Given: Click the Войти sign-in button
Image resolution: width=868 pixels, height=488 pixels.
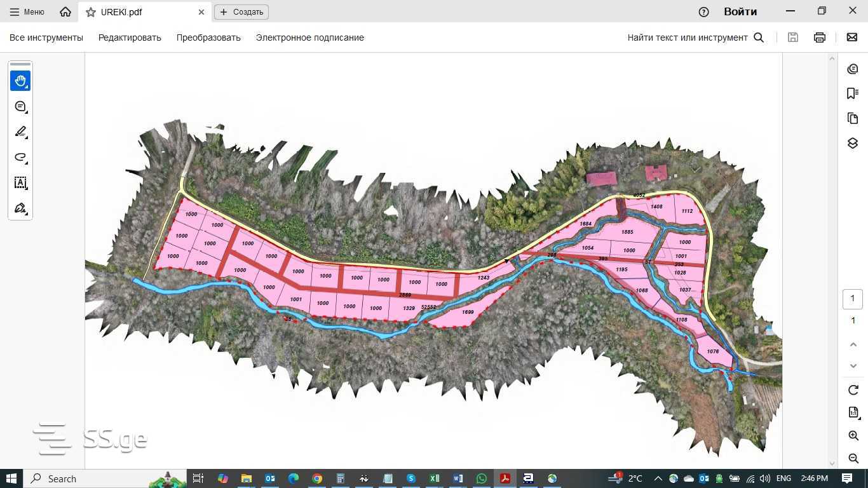Looking at the screenshot, I should click(740, 12).
